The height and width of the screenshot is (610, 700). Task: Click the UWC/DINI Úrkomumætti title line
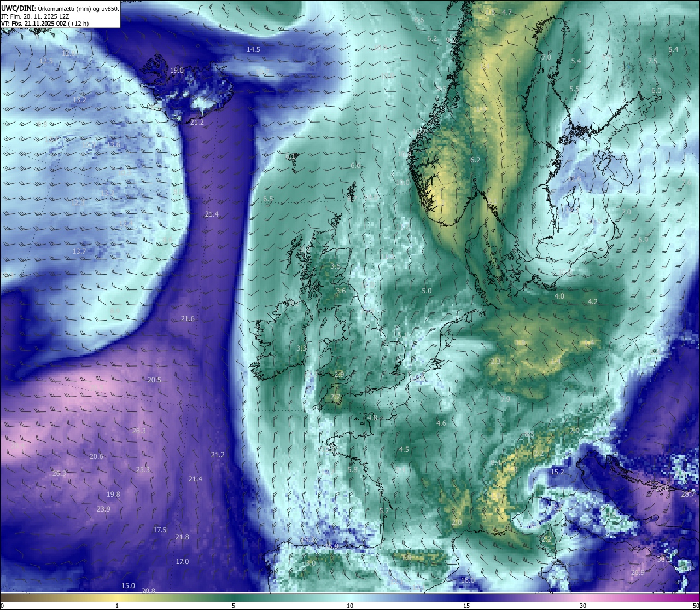click(60, 8)
